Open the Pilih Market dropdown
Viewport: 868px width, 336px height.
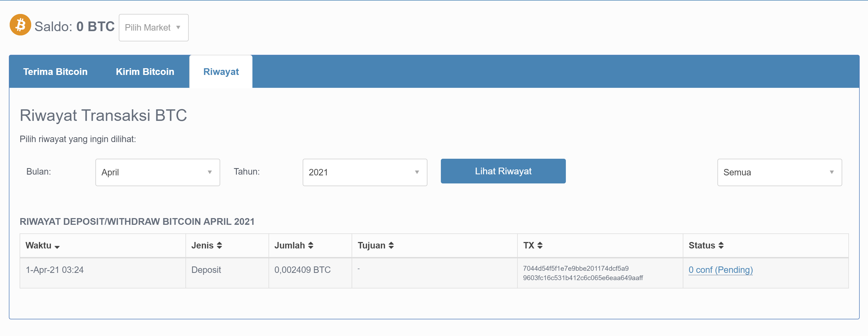pyautogui.click(x=154, y=28)
